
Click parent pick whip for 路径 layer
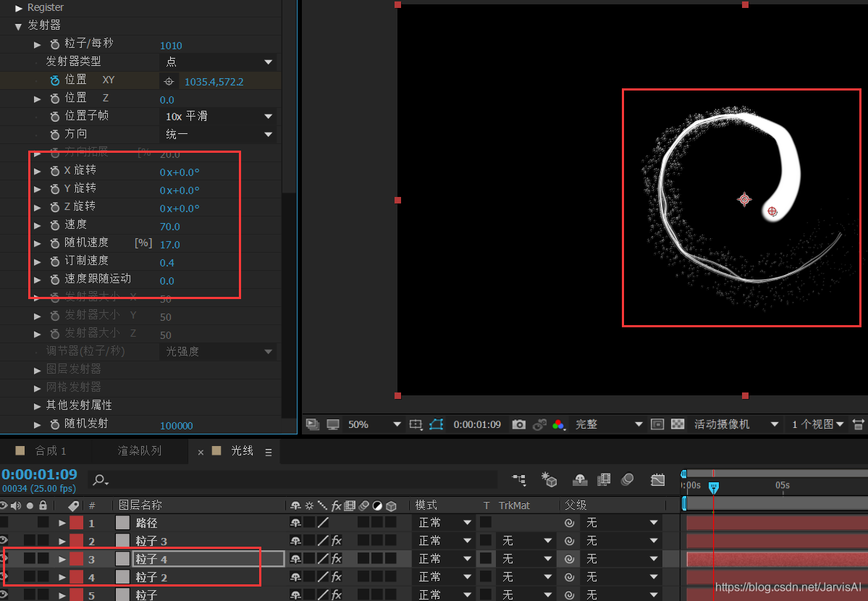(569, 523)
